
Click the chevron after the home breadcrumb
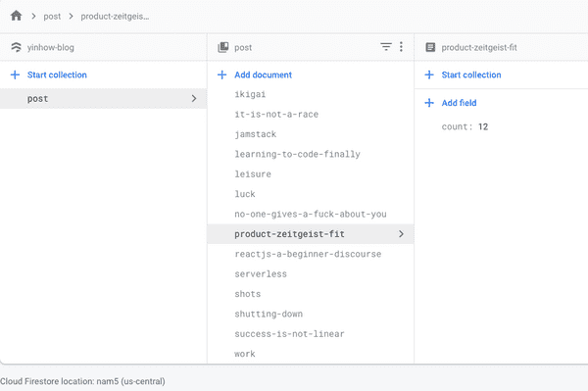click(33, 16)
